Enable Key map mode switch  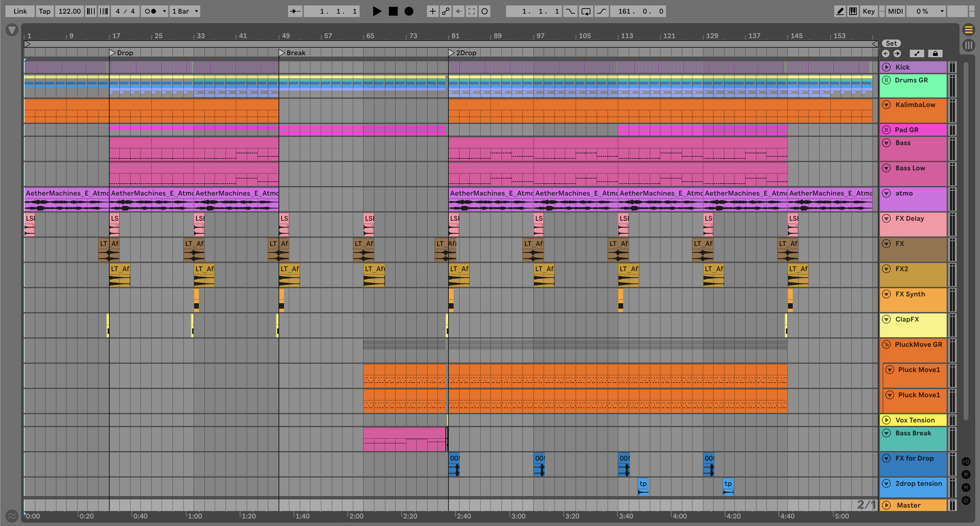(x=869, y=12)
